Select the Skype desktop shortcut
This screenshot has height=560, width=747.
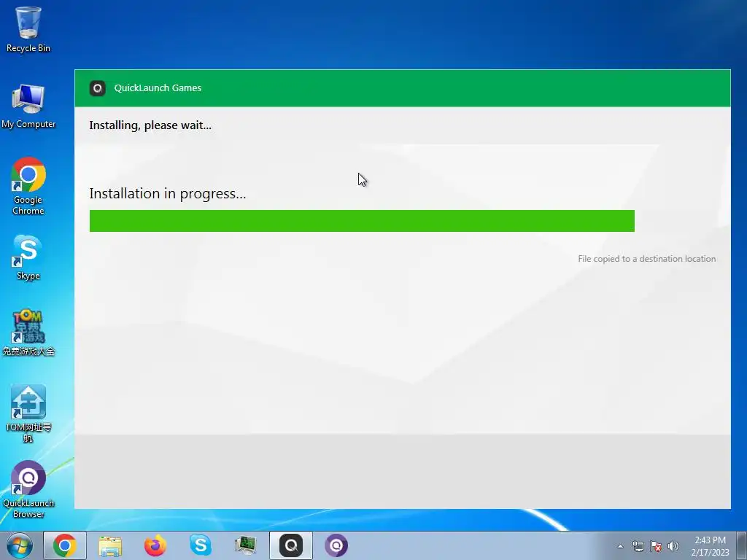28,257
